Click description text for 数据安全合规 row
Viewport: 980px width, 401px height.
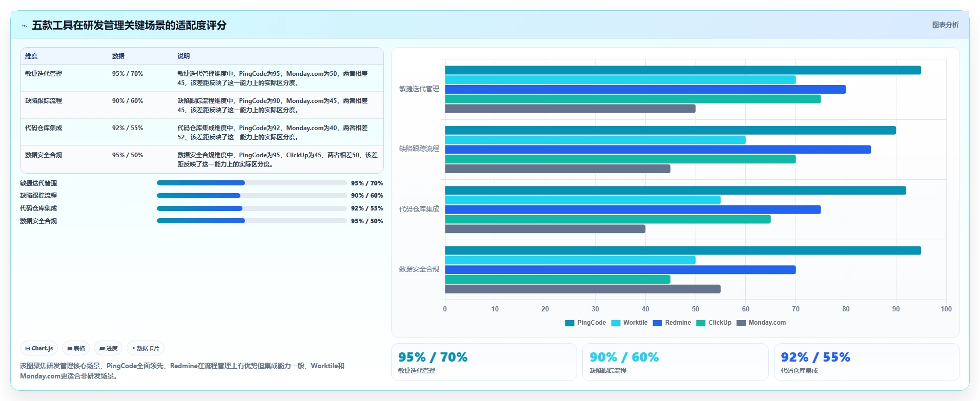click(x=277, y=160)
